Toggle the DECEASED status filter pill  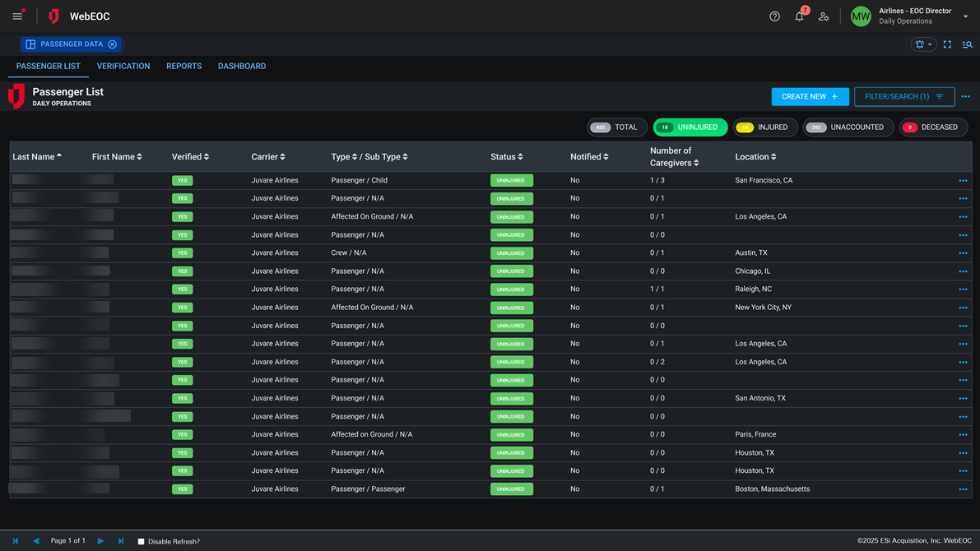(x=933, y=127)
